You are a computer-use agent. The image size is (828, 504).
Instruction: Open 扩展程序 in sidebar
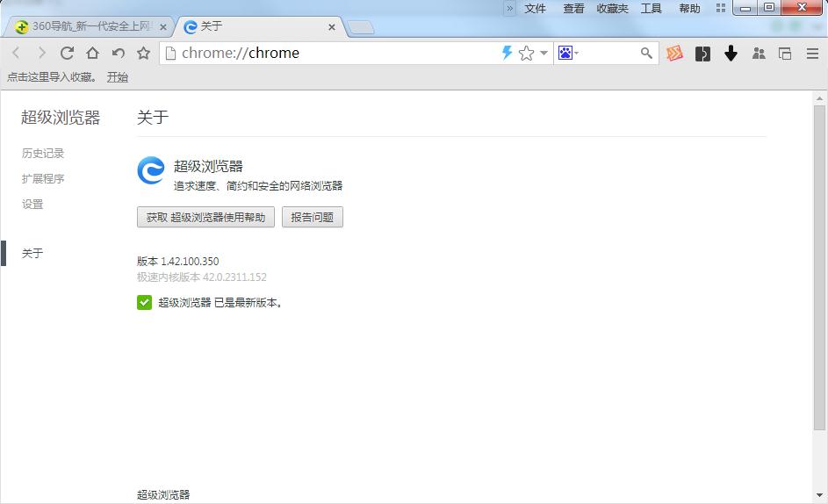(x=43, y=178)
